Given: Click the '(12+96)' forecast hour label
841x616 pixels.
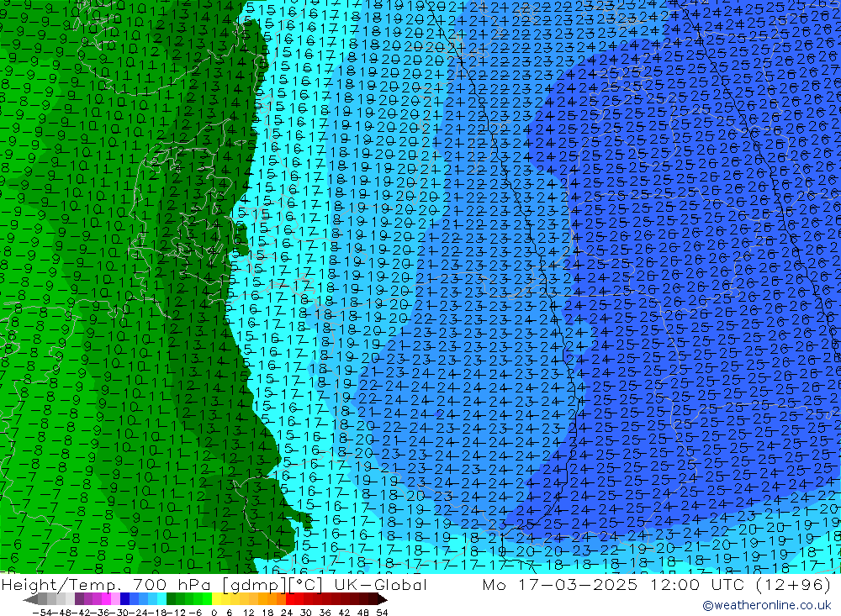Looking at the screenshot, I should click(x=792, y=584).
